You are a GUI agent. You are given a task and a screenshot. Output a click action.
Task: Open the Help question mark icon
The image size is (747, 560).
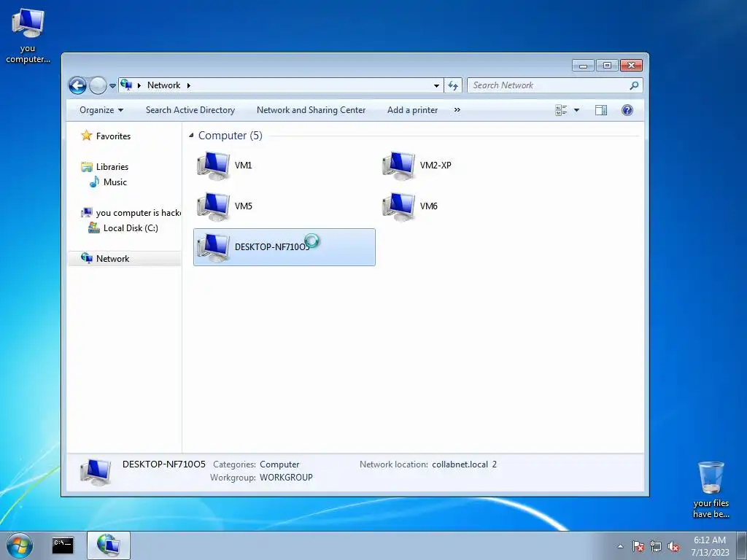[627, 110]
